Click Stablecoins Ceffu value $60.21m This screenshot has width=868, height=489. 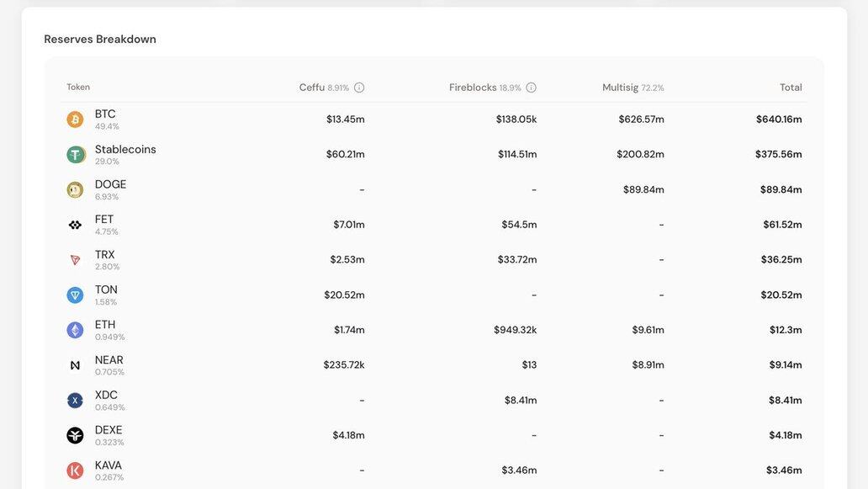point(346,155)
